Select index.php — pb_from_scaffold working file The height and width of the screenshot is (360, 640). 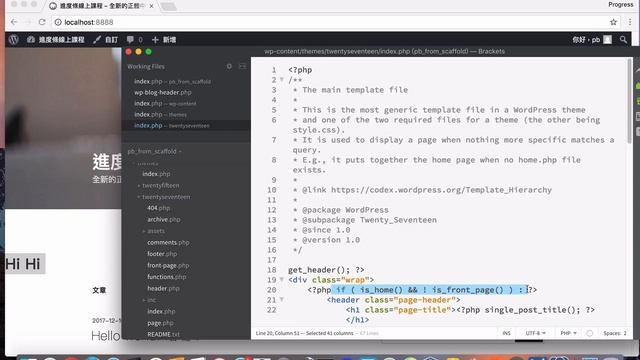(x=186, y=82)
